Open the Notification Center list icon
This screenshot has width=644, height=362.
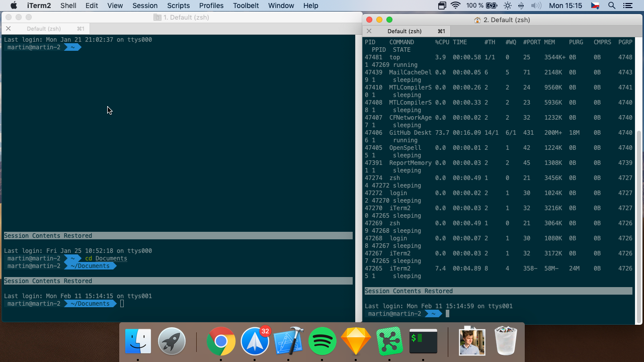click(627, 6)
